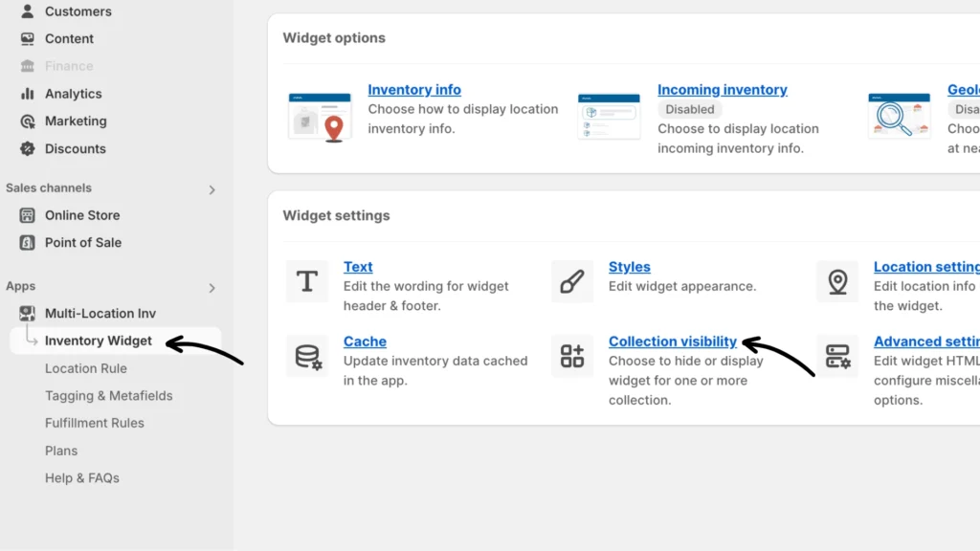Click the Styles paintbrush icon

tap(572, 281)
